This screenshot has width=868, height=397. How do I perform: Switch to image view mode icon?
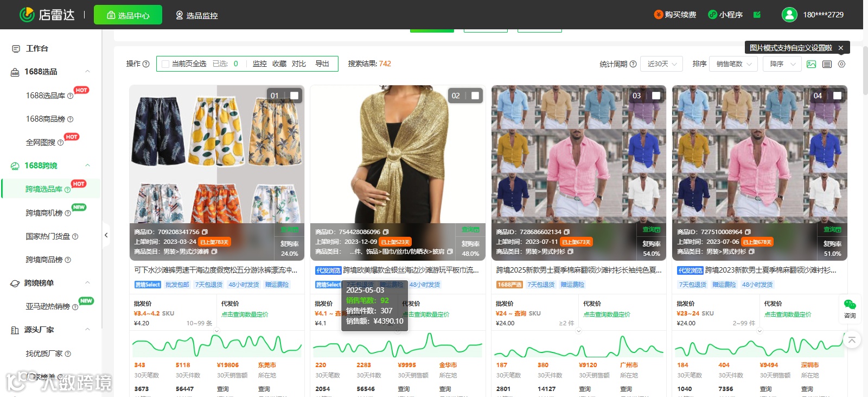[x=811, y=64]
